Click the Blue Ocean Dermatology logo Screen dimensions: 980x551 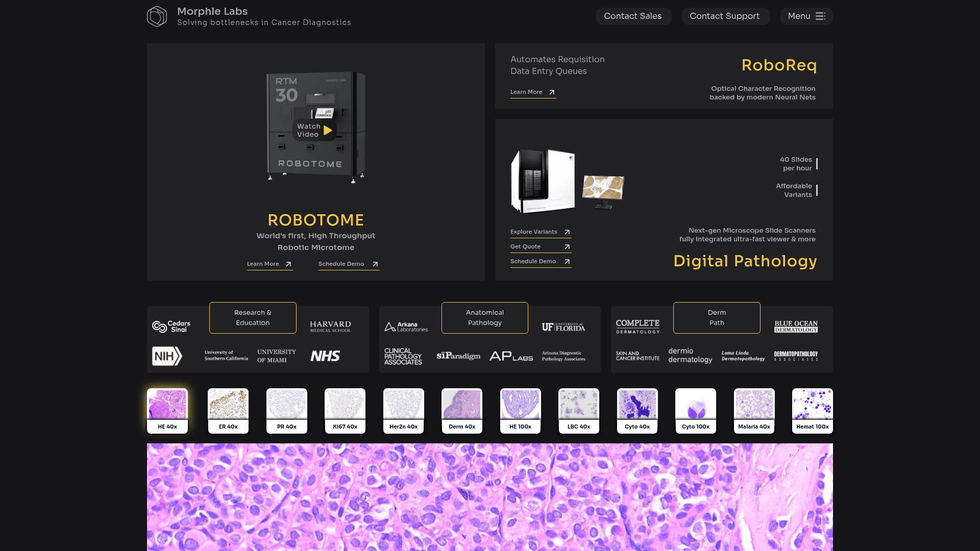tap(796, 327)
